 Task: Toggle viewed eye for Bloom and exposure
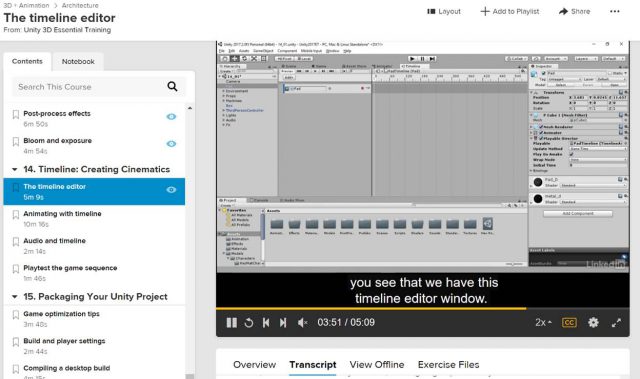tap(171, 144)
